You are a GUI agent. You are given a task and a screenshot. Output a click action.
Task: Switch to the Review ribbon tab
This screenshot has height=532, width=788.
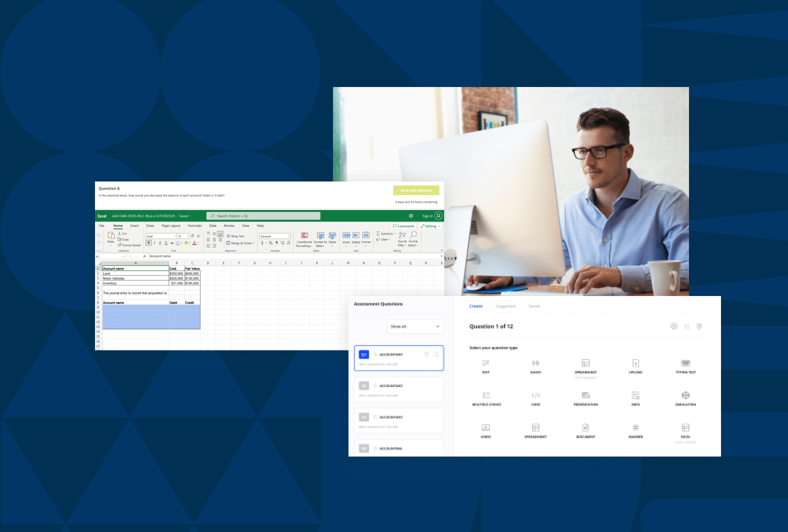229,226
